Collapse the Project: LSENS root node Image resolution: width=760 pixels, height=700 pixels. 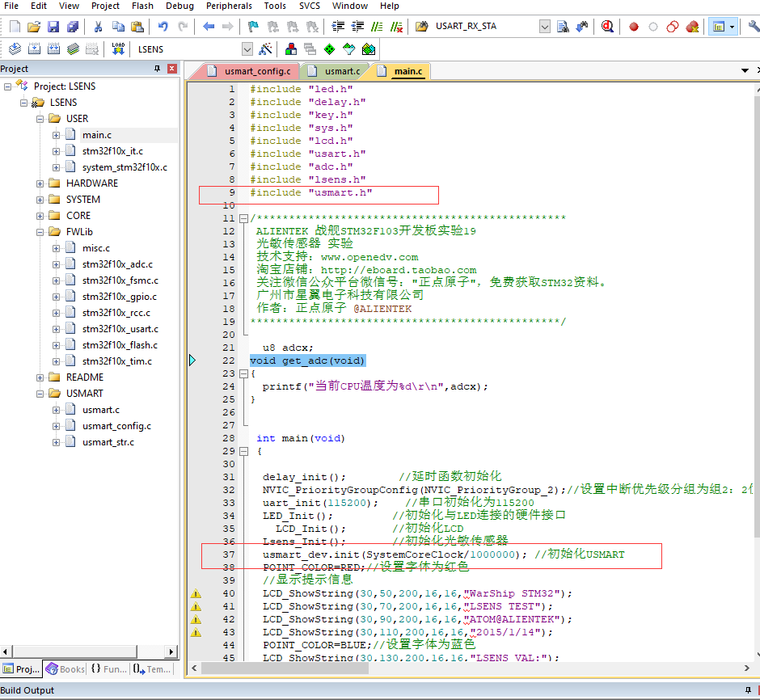[8, 86]
